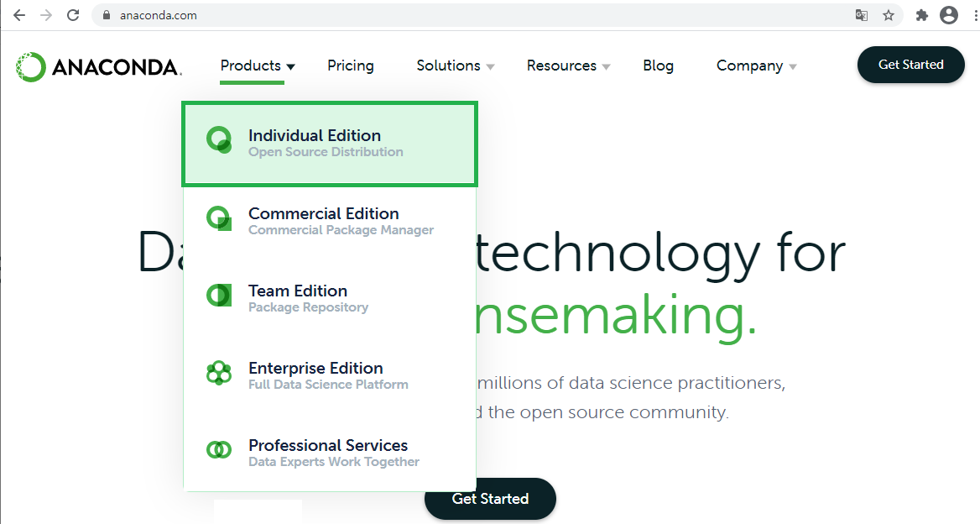The width and height of the screenshot is (980, 524).
Task: Click the browser forward arrow
Action: (46, 15)
